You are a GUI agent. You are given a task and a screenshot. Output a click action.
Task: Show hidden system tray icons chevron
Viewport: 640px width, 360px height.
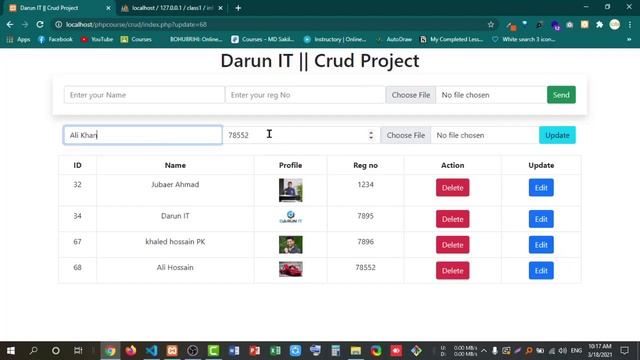point(484,351)
